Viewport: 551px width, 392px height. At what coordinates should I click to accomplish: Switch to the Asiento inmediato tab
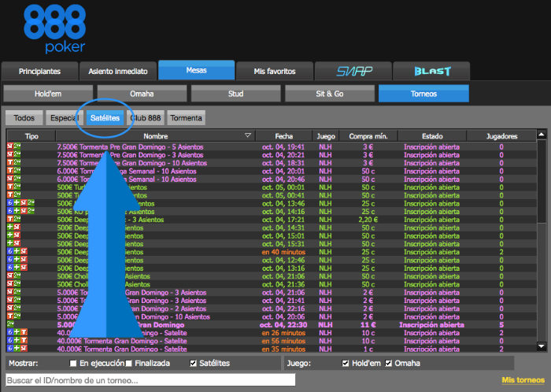(x=118, y=72)
